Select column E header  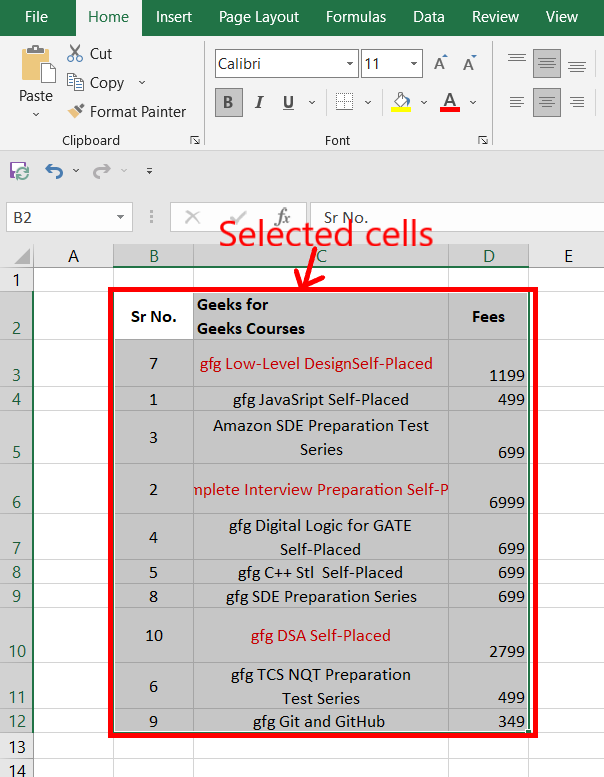tap(566, 256)
